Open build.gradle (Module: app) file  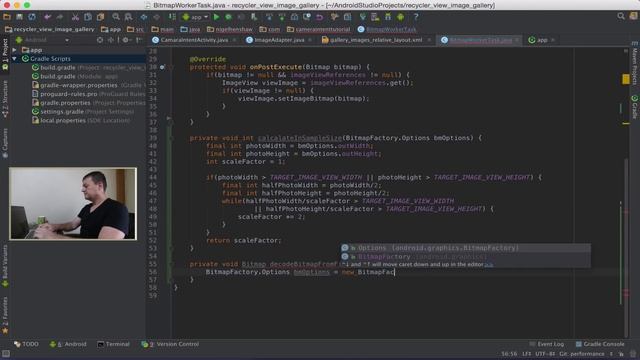(75, 76)
